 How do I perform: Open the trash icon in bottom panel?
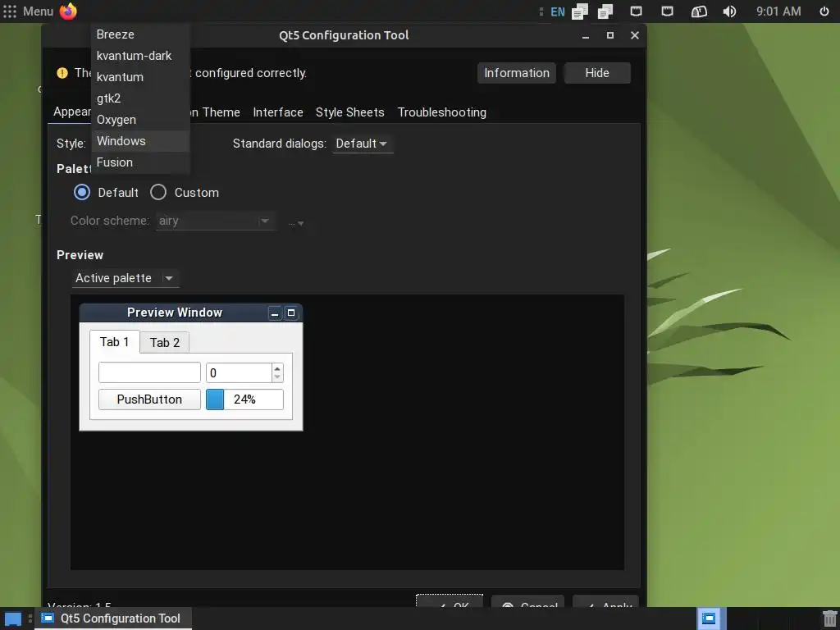tap(829, 619)
